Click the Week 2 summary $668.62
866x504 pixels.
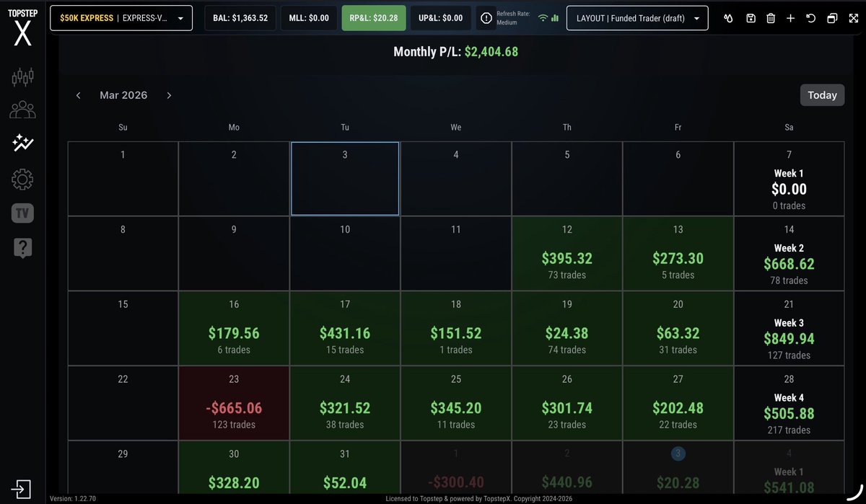[x=789, y=254]
